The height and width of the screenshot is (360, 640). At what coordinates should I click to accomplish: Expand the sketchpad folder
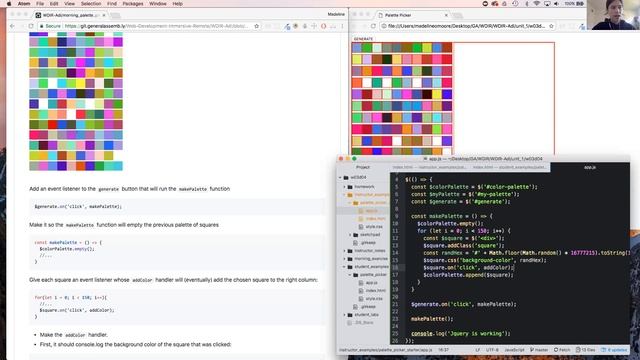350,235
